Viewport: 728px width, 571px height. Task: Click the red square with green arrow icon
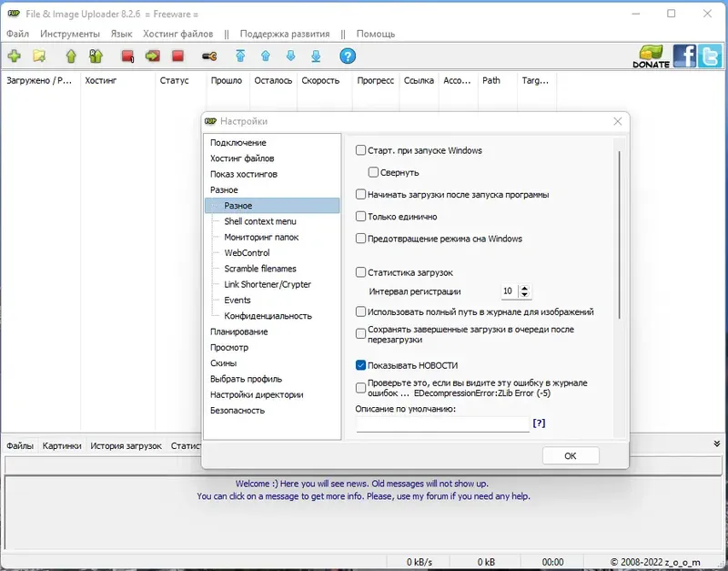[x=152, y=56]
